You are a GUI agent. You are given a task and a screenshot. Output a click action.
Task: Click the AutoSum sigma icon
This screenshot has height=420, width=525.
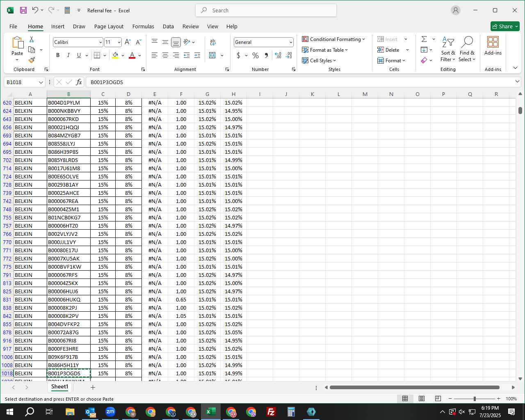click(424, 39)
